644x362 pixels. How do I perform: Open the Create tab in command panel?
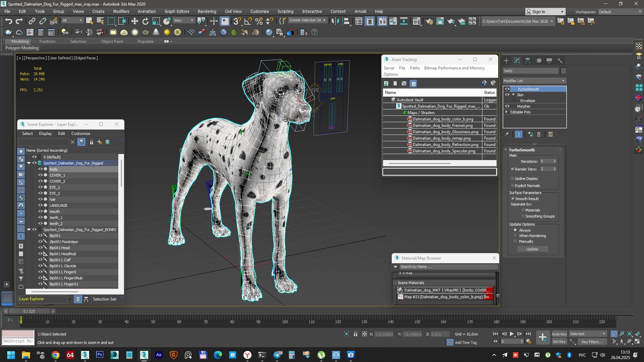506,60
